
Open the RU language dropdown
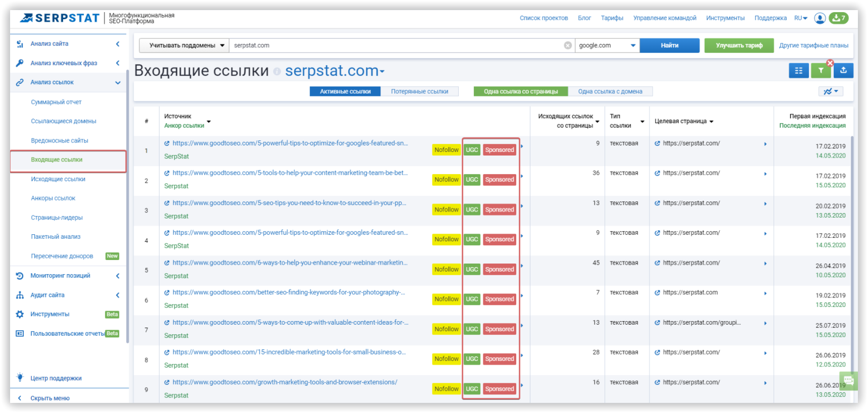click(801, 18)
